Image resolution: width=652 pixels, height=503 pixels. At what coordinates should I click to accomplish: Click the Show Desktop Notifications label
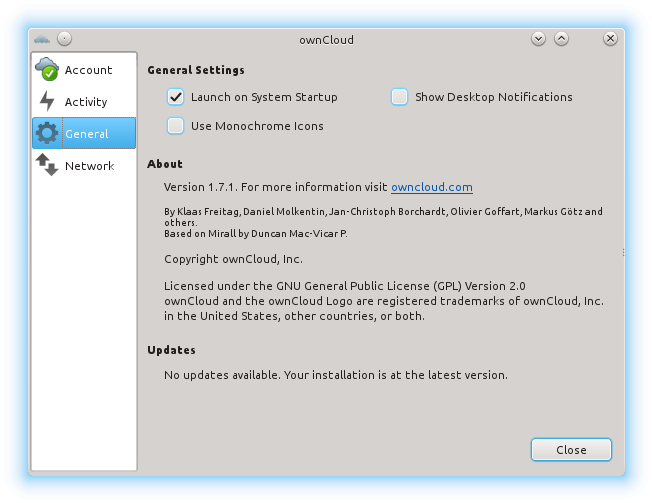494,97
